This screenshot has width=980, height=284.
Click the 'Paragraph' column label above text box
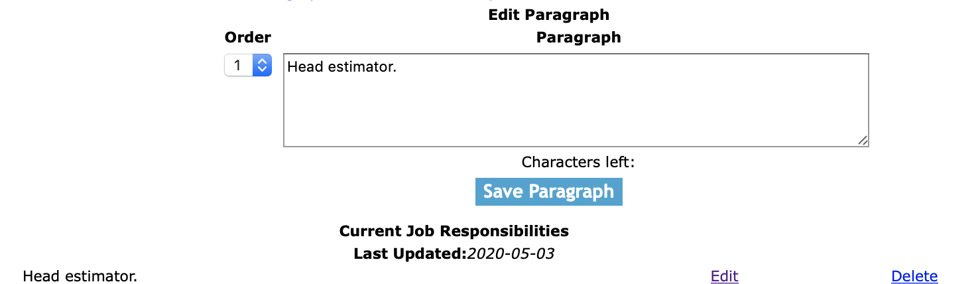[x=578, y=37]
